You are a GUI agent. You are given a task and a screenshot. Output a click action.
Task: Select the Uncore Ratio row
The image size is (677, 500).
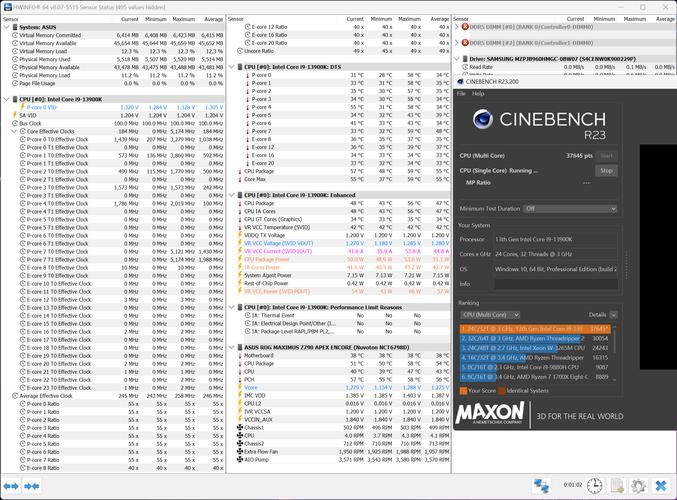[x=340, y=51]
